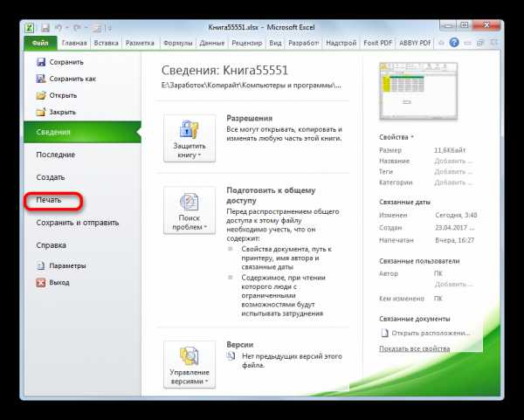
Task: Minimize the ribbon with the caret icon
Action: [441, 43]
